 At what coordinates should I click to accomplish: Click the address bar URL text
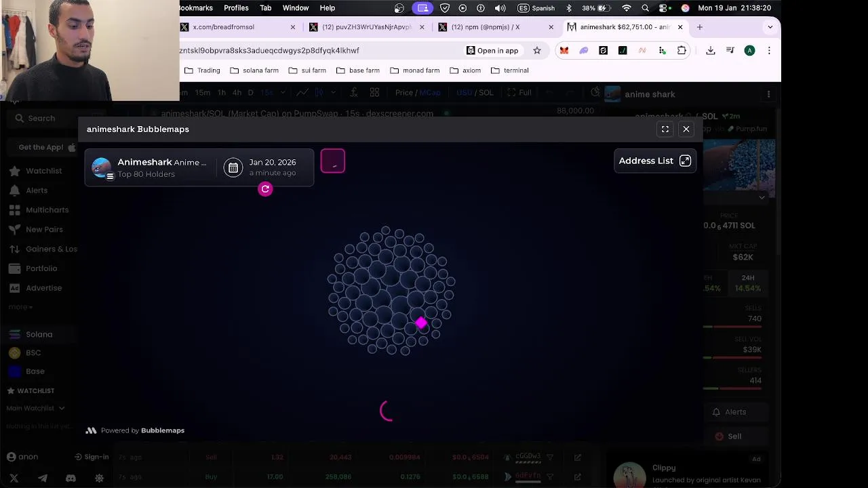[x=269, y=50]
